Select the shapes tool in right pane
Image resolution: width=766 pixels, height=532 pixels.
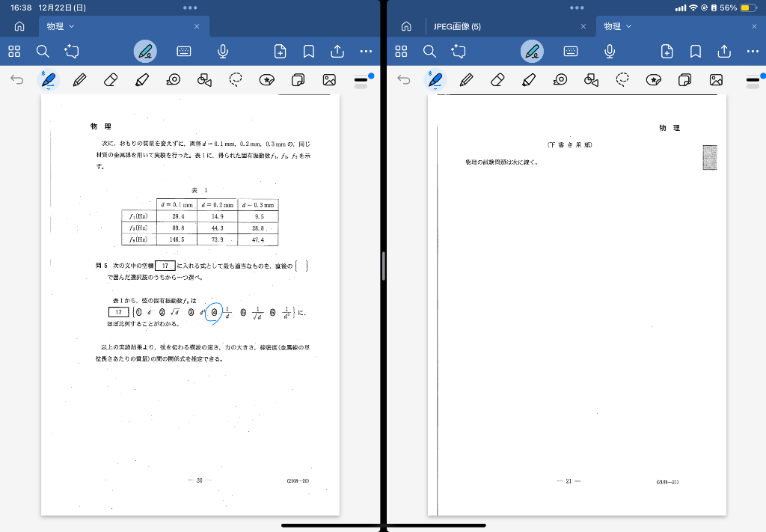pyautogui.click(x=591, y=80)
